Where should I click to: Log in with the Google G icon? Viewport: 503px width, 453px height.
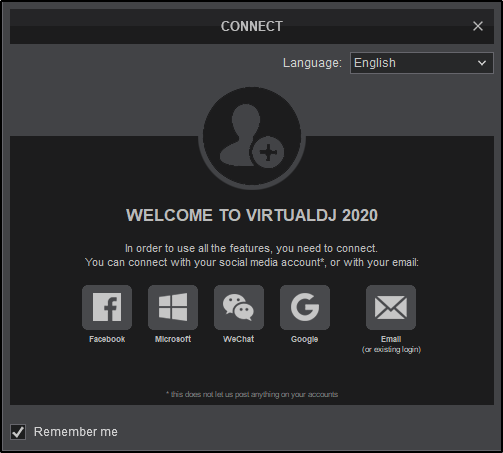click(305, 307)
